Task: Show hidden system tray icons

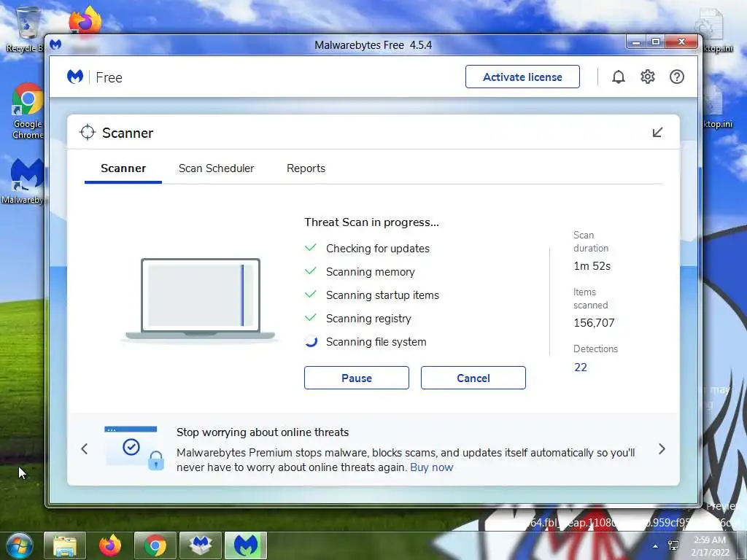Action: pos(656,546)
